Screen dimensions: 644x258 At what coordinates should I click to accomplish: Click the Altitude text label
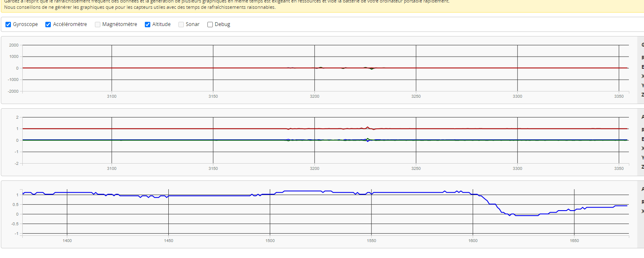(161, 24)
